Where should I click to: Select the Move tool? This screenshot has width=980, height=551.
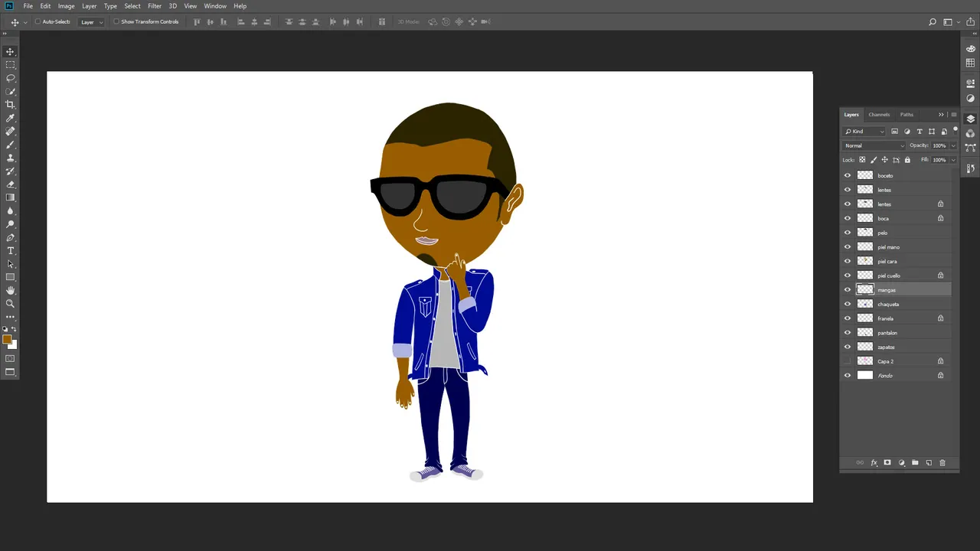coord(10,51)
